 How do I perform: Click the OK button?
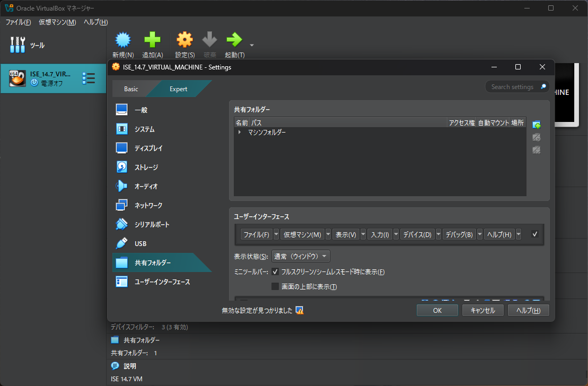pyautogui.click(x=437, y=311)
